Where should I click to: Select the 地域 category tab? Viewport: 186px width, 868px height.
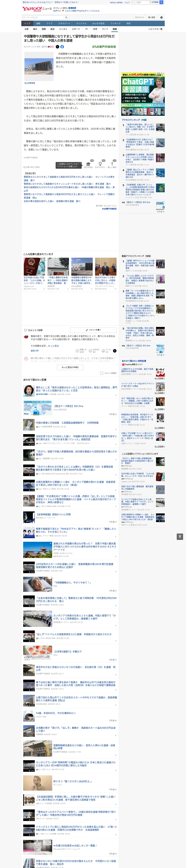[114, 29]
